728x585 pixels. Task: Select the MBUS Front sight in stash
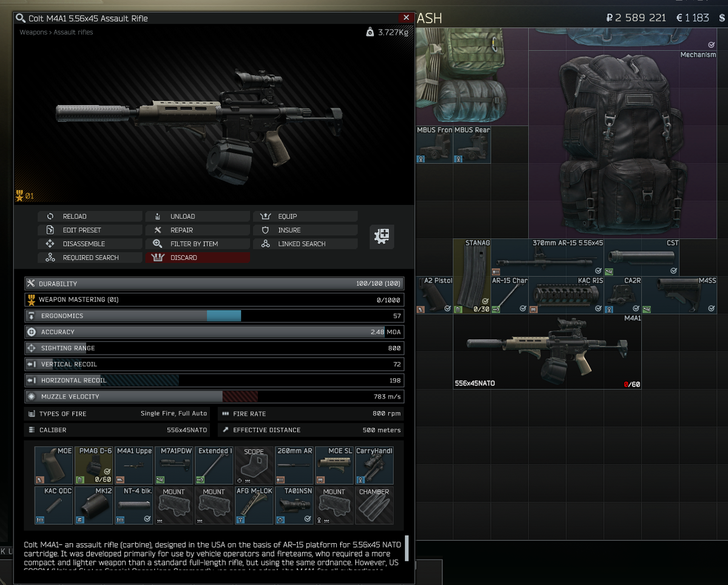(434, 144)
